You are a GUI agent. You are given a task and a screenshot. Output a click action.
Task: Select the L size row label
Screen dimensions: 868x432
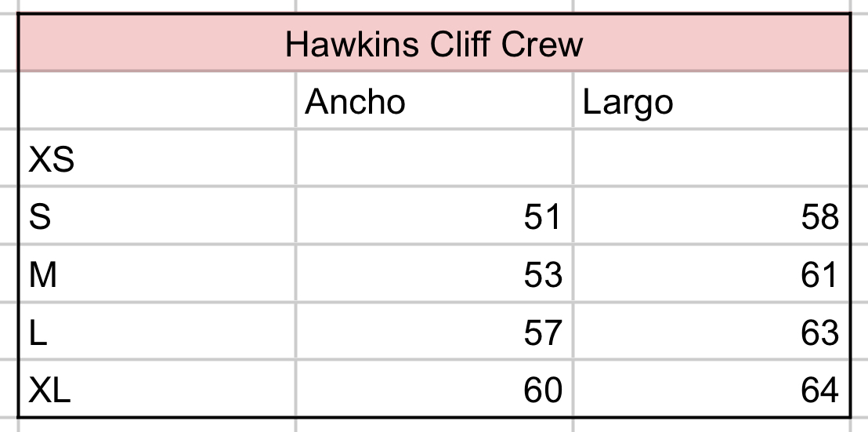click(157, 332)
